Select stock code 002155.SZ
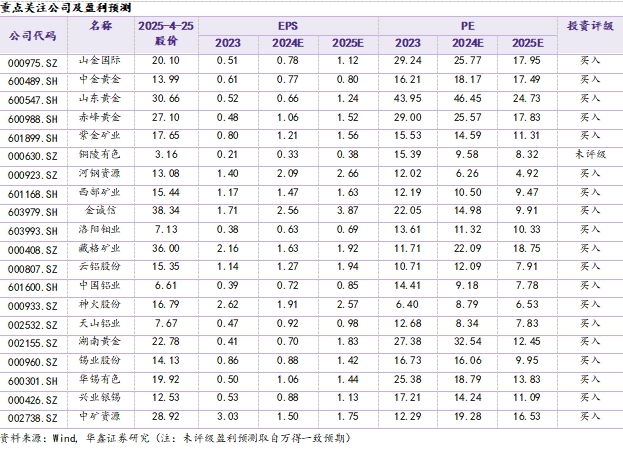This screenshot has height=450, width=623. [33, 343]
